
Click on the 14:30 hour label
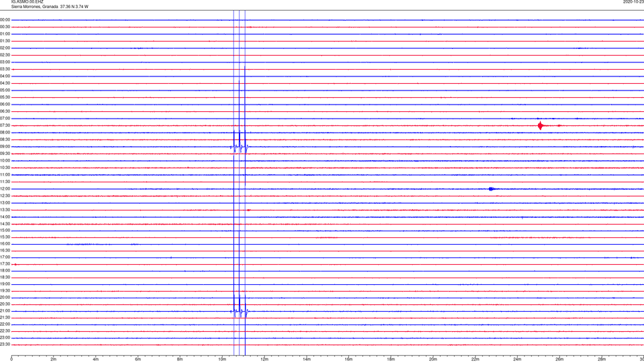pos(5,224)
